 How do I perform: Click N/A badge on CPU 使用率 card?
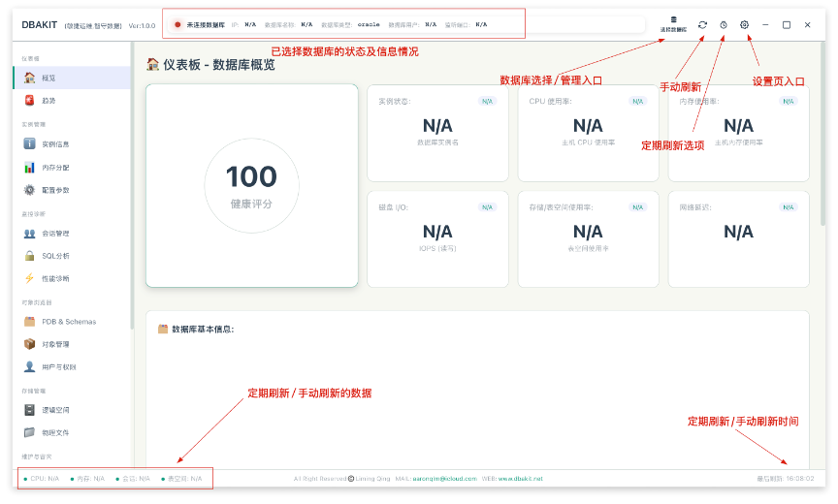637,101
